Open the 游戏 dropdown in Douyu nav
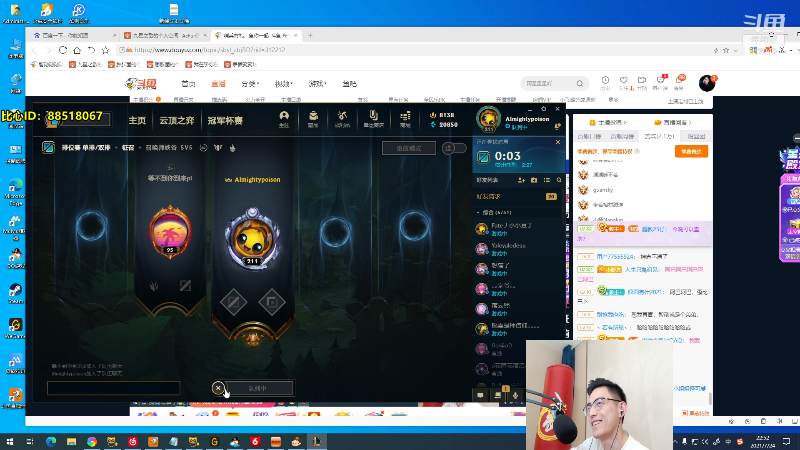Image resolution: width=800 pixels, height=450 pixels. (x=317, y=84)
